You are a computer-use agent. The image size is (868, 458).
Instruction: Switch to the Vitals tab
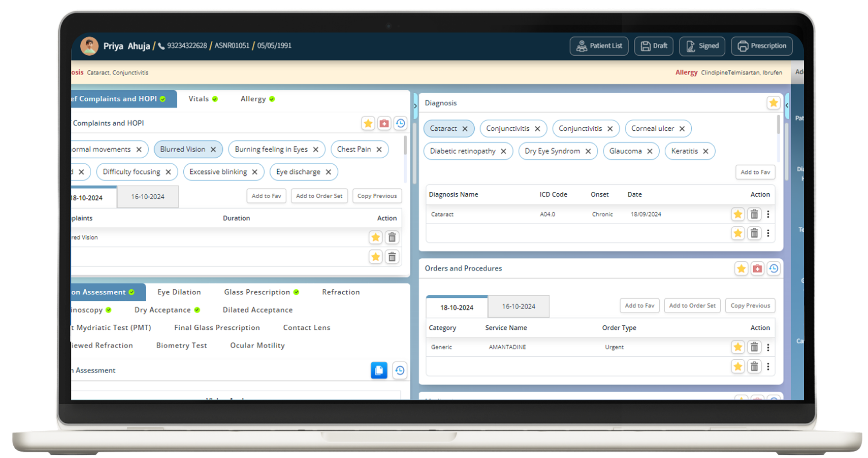click(199, 99)
